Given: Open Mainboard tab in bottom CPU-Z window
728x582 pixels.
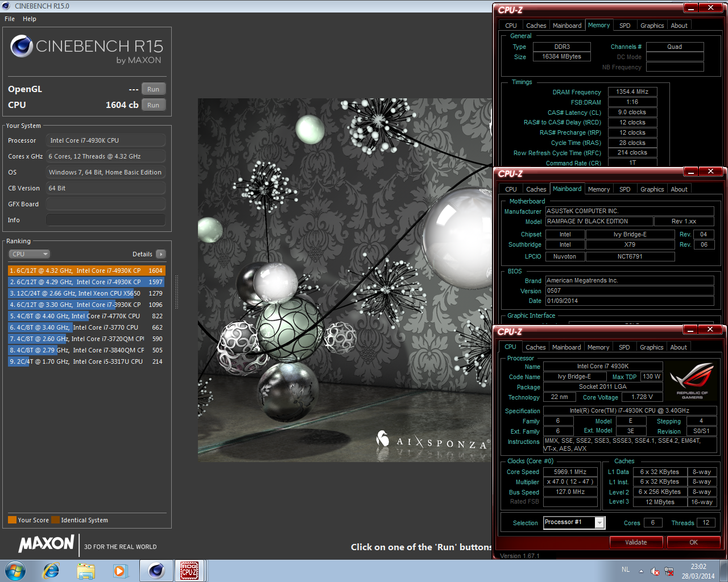Looking at the screenshot, I should [566, 347].
